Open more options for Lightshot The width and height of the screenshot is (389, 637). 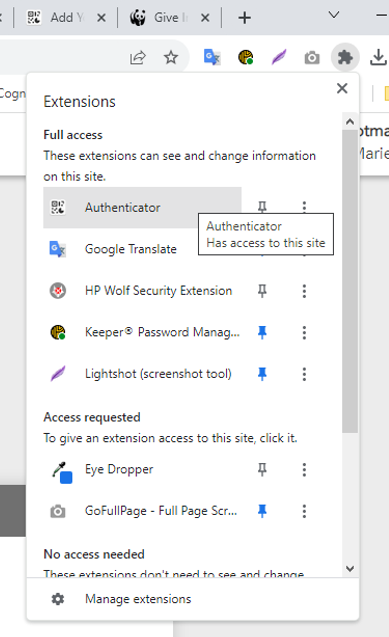(304, 374)
